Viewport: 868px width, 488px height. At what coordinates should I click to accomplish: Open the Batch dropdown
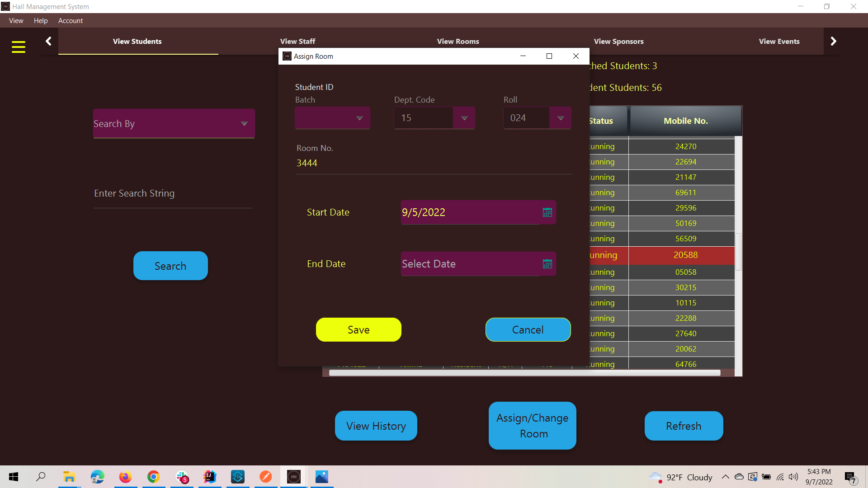coord(359,118)
